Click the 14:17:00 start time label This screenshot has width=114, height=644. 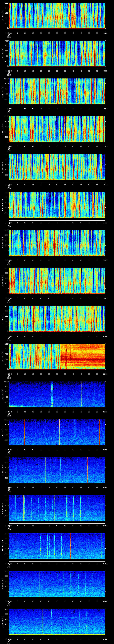pyautogui.click(x=9, y=639)
